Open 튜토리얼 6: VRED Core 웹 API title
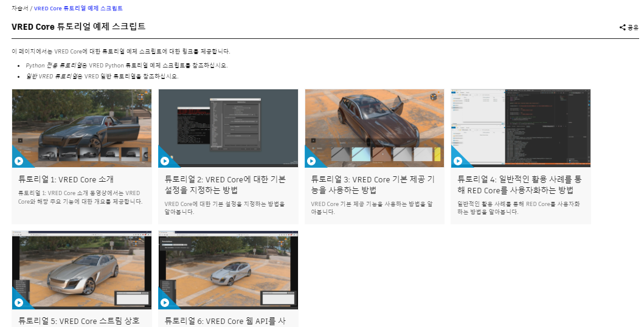The width and height of the screenshot is (644, 327). [225, 321]
